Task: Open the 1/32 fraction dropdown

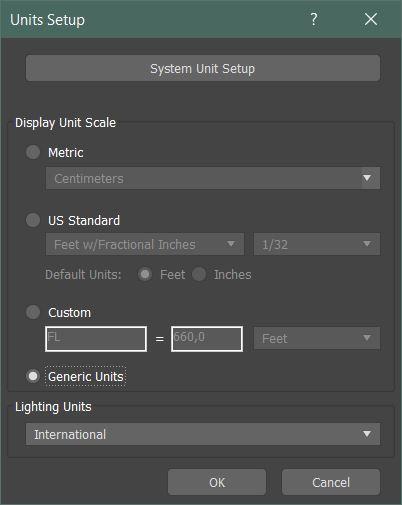Action: pos(317,244)
